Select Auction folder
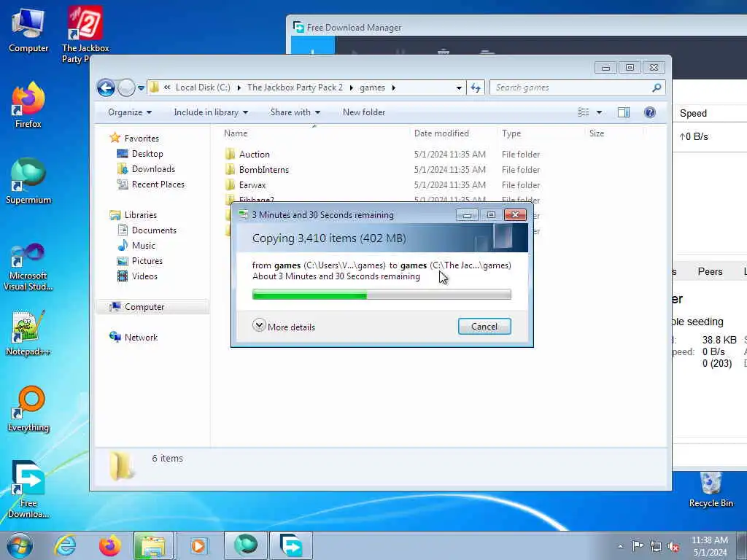747x560 pixels. [255, 155]
